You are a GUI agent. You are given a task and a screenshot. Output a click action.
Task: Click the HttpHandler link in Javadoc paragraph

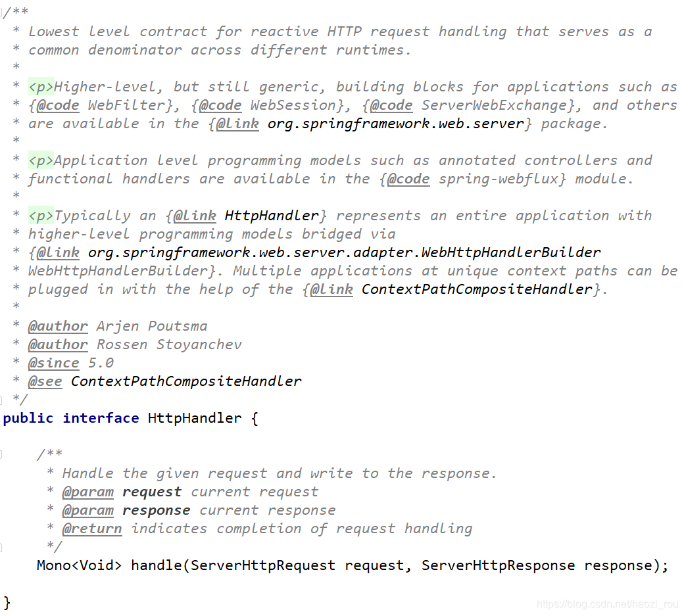[x=272, y=216]
